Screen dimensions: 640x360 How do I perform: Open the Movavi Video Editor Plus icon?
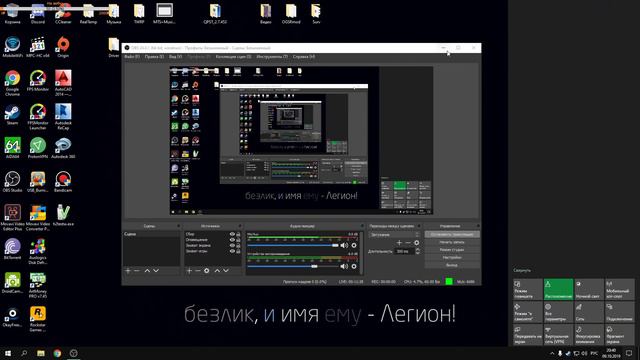click(12, 218)
